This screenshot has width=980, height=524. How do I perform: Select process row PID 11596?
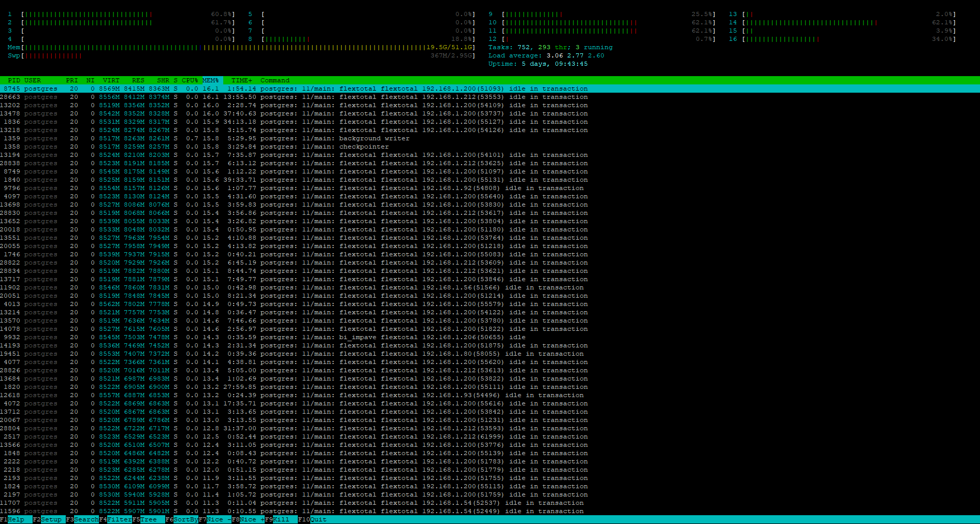click(x=490, y=511)
